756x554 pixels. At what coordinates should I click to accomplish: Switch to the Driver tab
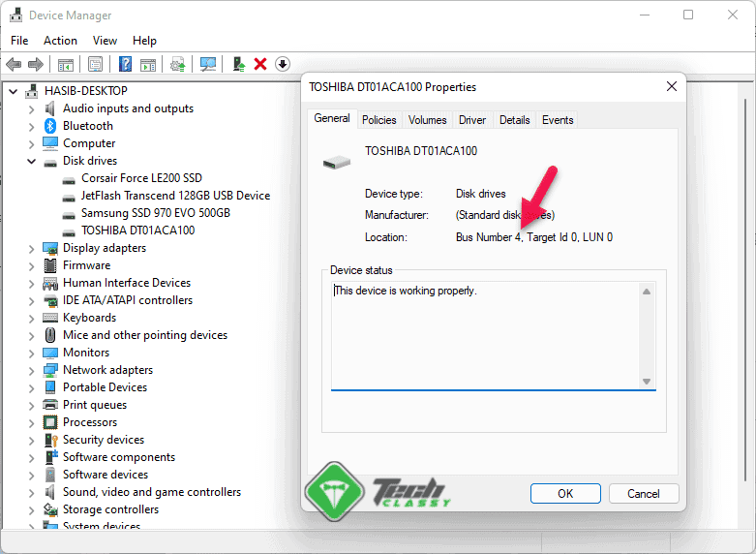(x=472, y=120)
